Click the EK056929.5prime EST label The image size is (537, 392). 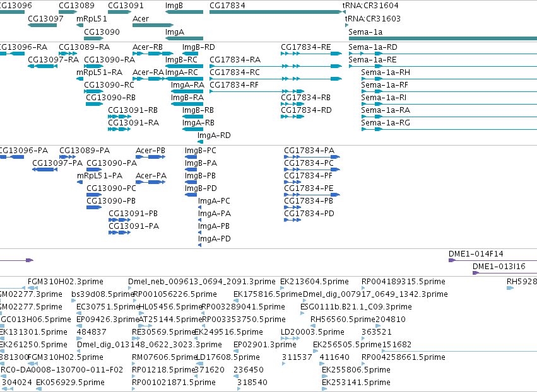[x=70, y=383]
